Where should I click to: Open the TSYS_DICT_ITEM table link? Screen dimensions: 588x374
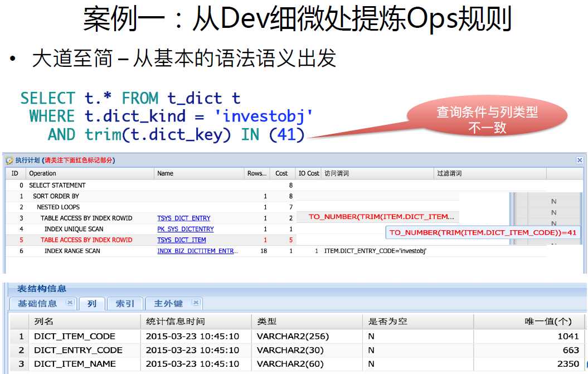[182, 240]
